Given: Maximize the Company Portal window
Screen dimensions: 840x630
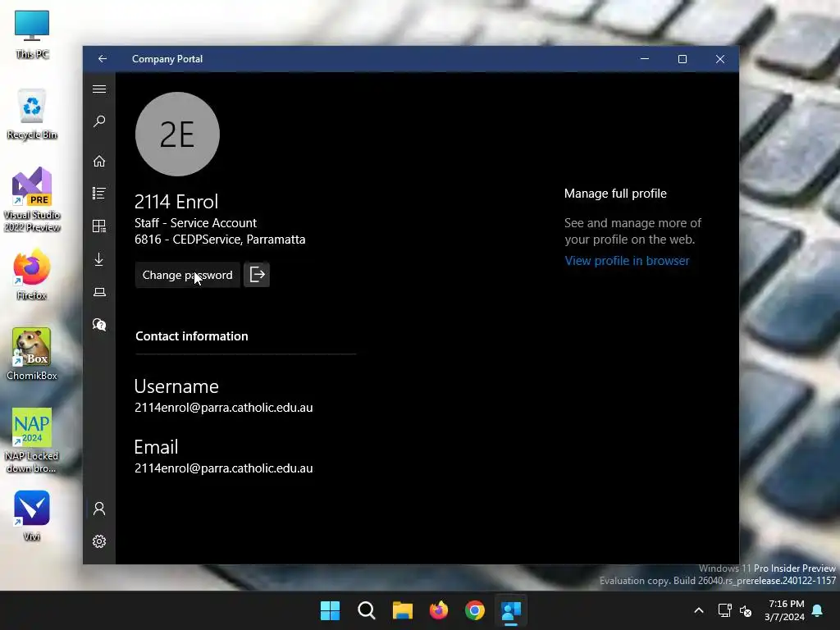Looking at the screenshot, I should pyautogui.click(x=682, y=59).
